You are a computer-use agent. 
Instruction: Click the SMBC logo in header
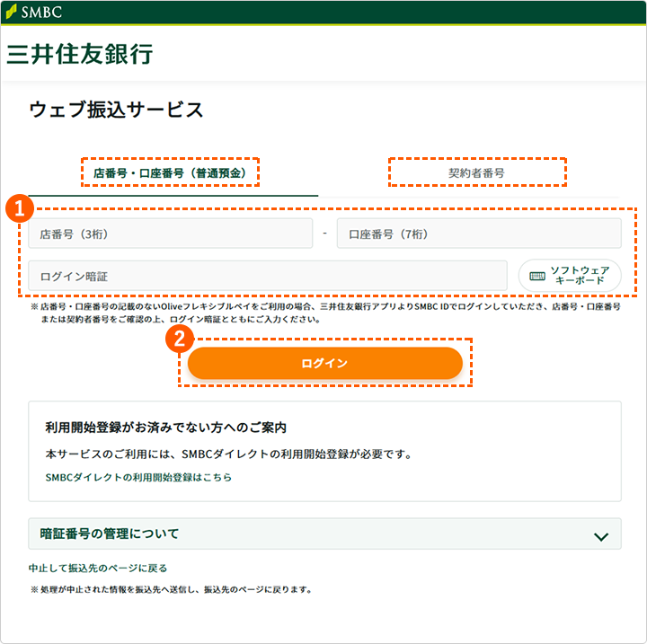point(34,12)
